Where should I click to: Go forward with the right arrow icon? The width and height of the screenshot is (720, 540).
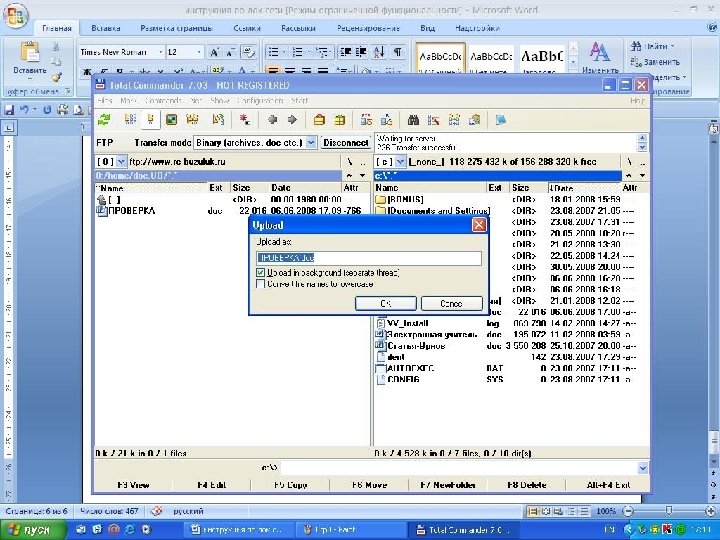click(292, 120)
